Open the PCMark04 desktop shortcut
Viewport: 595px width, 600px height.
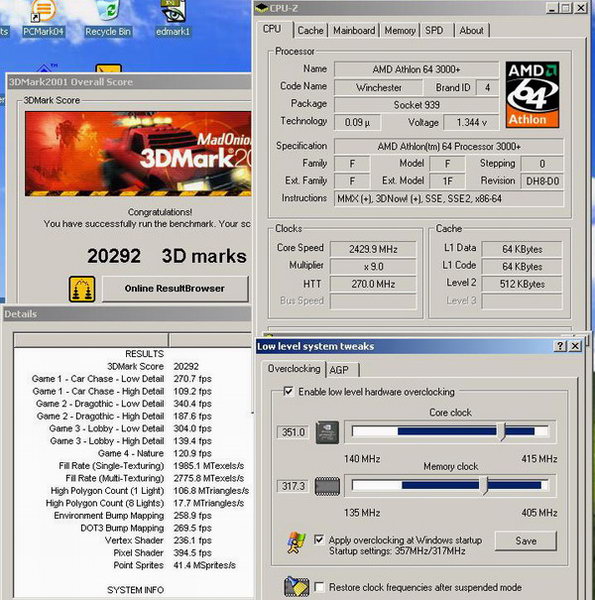click(43, 17)
